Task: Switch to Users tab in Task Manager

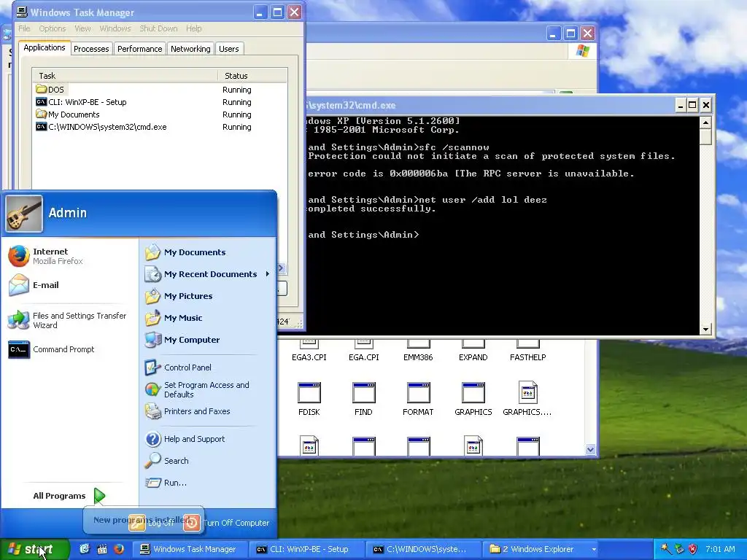Action: 228,49
